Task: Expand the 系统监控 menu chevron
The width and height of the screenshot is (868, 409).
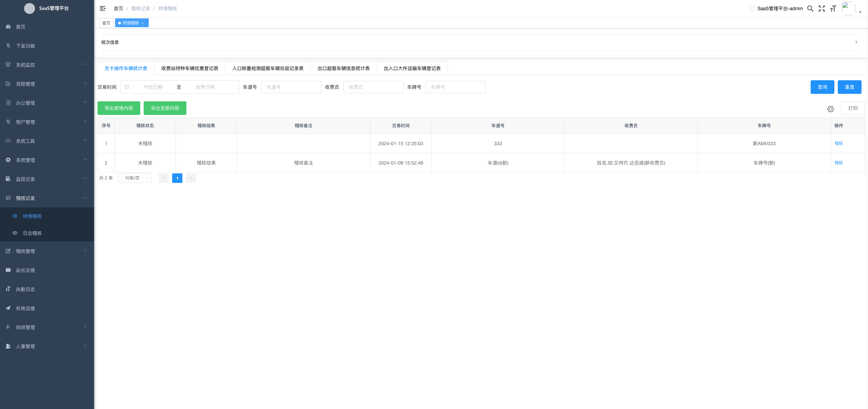Action: [x=85, y=64]
